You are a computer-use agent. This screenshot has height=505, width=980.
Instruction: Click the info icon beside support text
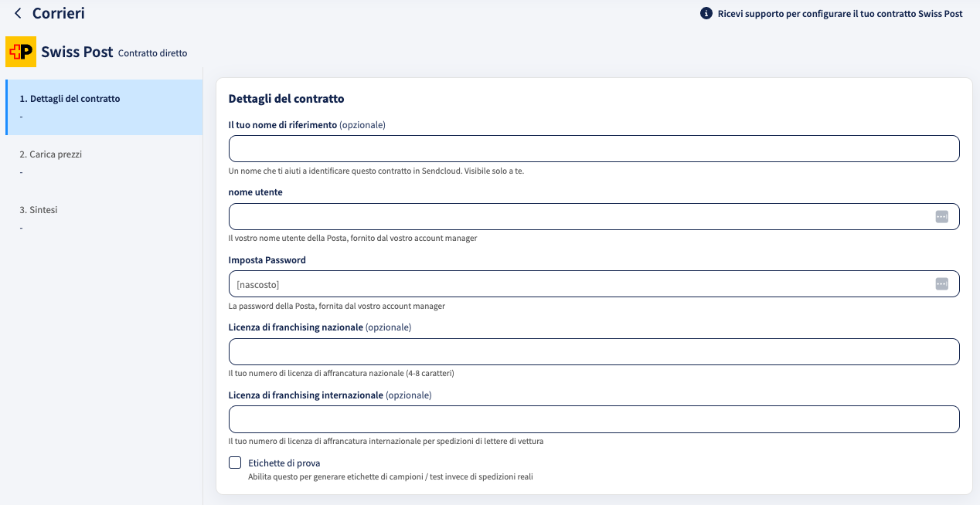pos(706,14)
